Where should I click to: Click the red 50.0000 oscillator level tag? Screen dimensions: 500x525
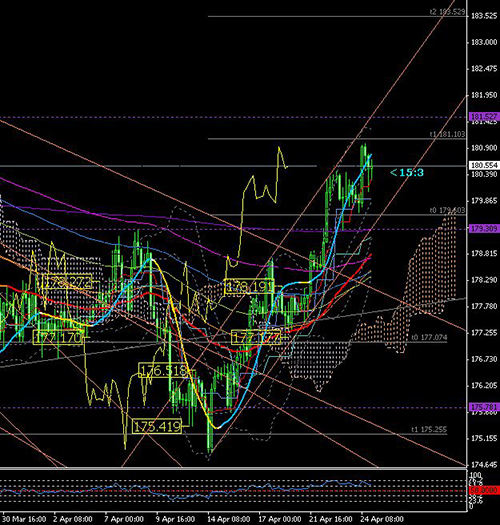tap(483, 491)
